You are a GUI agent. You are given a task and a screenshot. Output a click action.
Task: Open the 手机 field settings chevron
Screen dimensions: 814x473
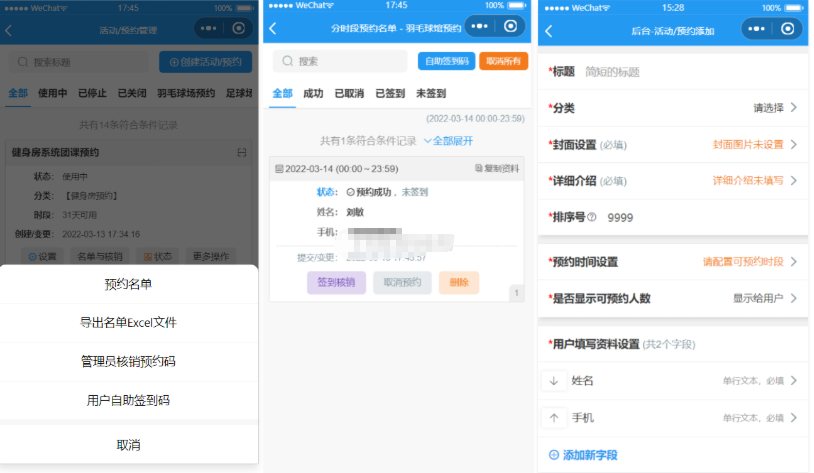tap(794, 417)
